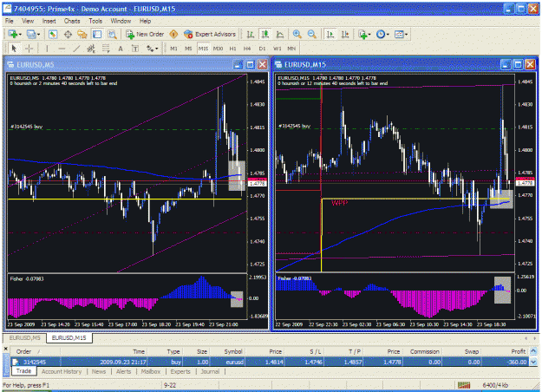Toggle Auto Scroll chart icon
542x392 pixels.
pos(330,34)
